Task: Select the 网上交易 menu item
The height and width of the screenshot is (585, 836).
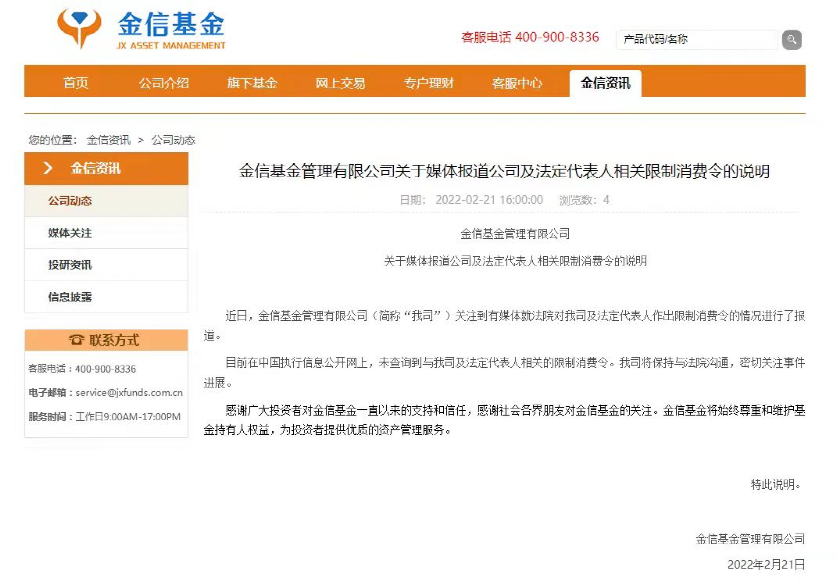Action: click(340, 83)
